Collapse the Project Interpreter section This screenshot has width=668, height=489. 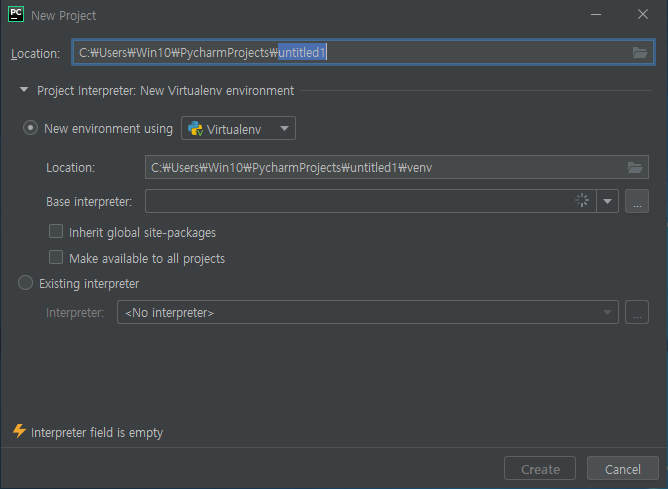[x=24, y=90]
